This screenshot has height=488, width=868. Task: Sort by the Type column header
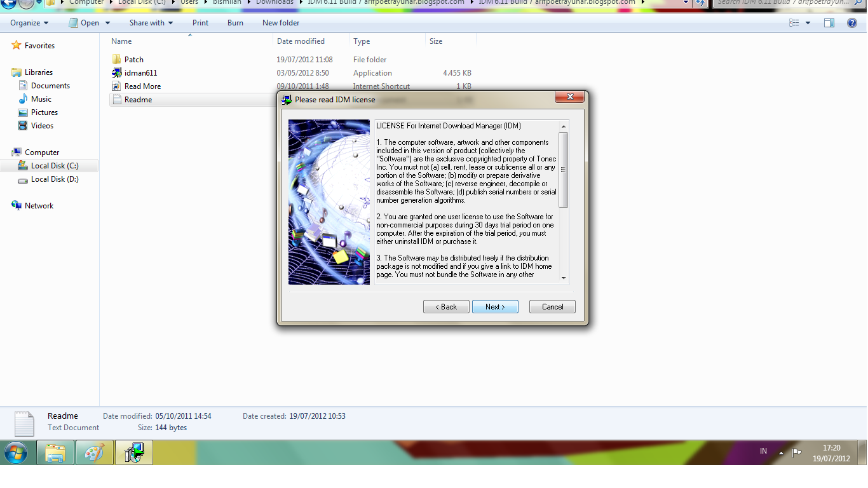click(388, 41)
